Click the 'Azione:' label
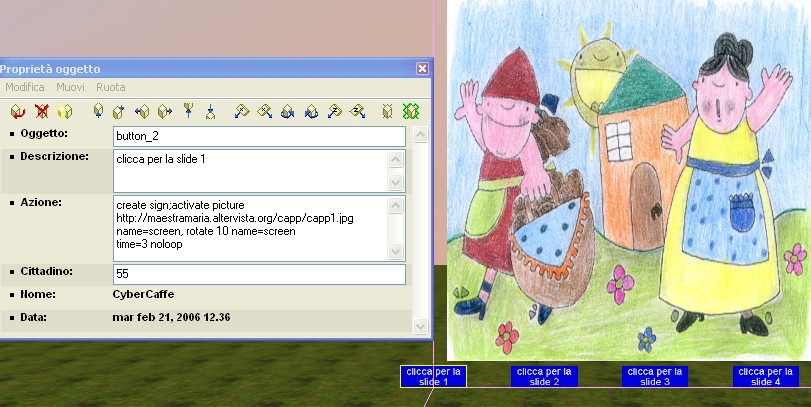The image size is (811, 407). coord(41,202)
